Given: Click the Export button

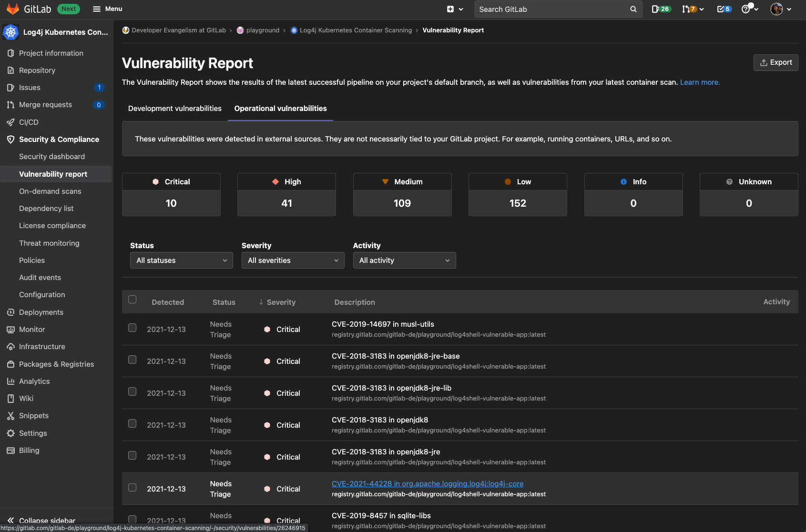Looking at the screenshot, I should pos(775,62).
